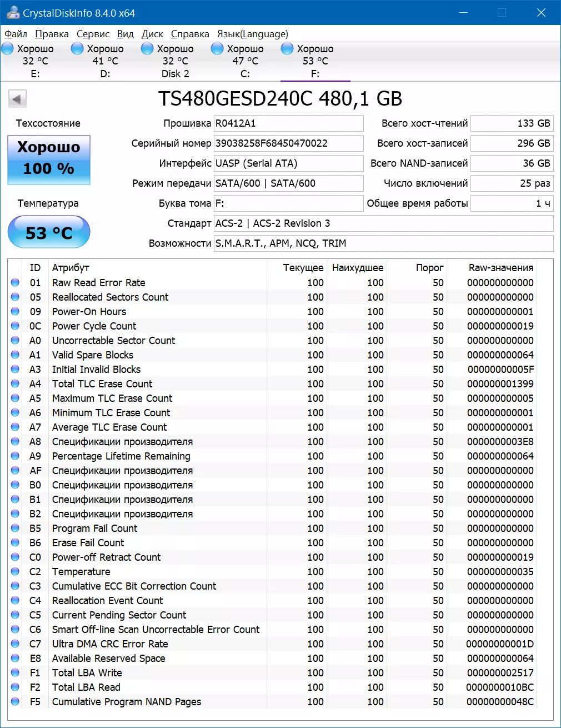Click the Интерфейс UASP field
This screenshot has height=728, width=561.
click(x=288, y=163)
